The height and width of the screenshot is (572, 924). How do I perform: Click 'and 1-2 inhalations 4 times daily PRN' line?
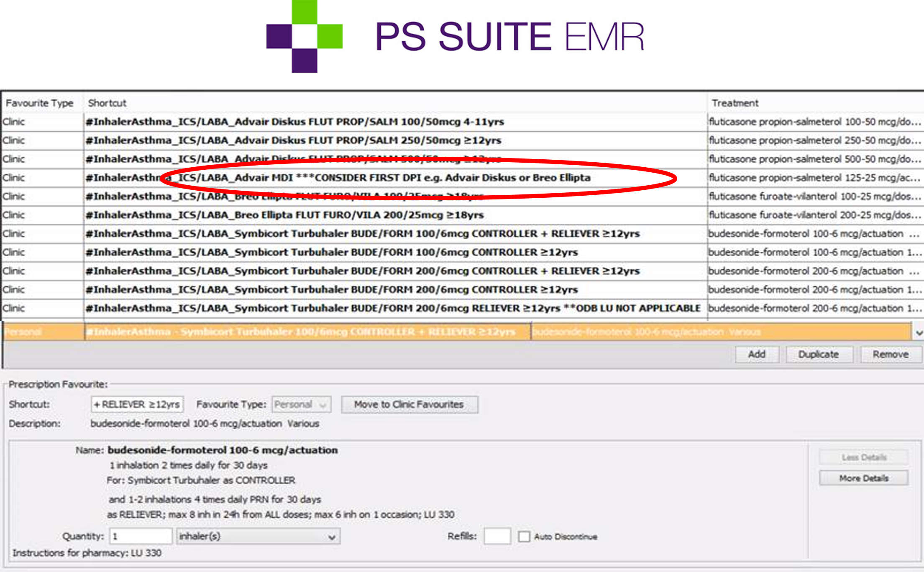coord(215,500)
